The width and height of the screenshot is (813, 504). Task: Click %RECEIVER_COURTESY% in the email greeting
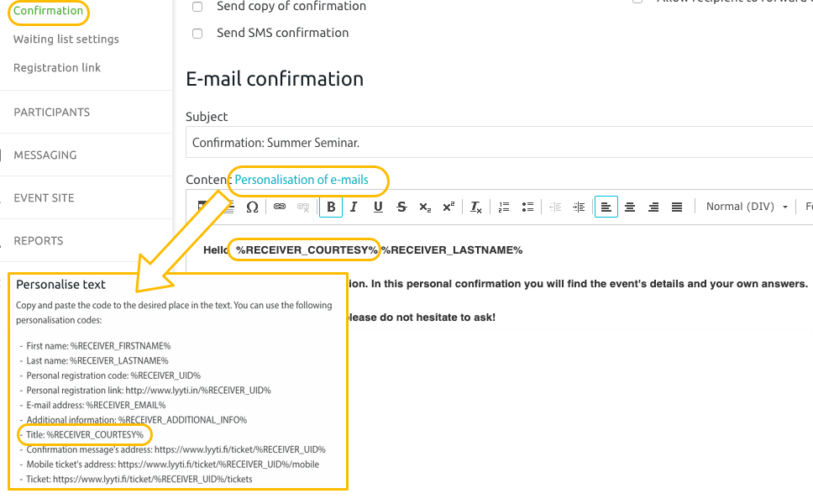(x=307, y=250)
